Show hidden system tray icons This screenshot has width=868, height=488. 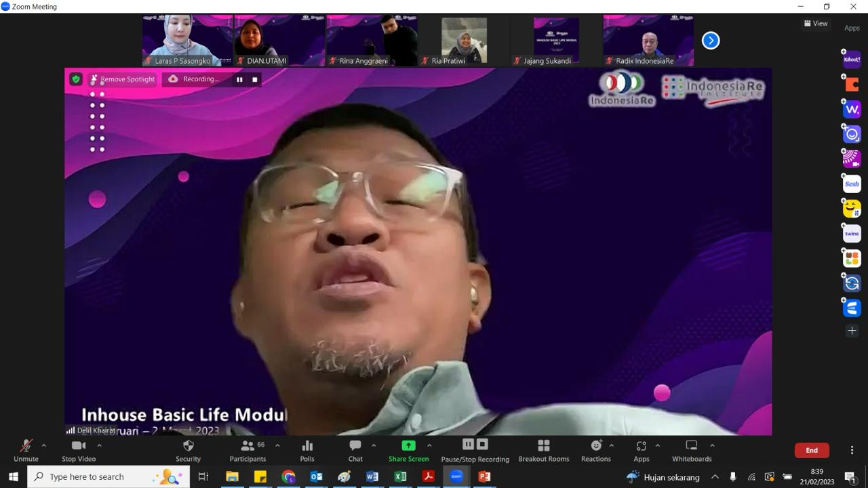tap(715, 477)
